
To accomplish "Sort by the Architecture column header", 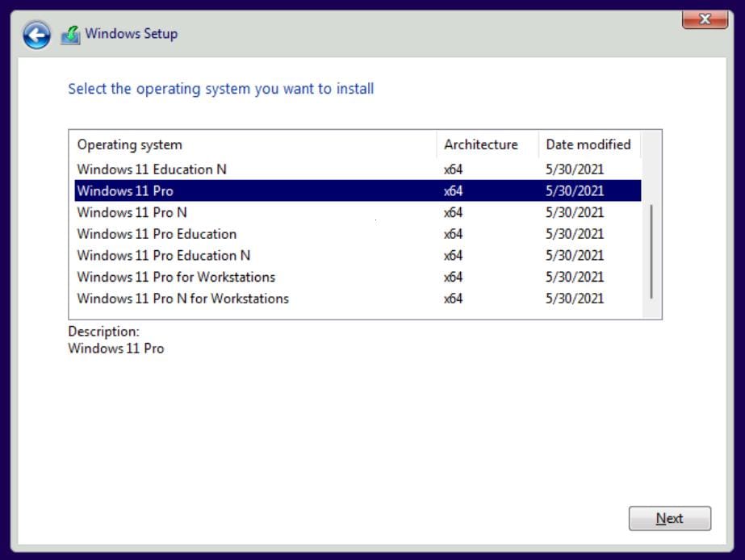I will click(x=488, y=144).
